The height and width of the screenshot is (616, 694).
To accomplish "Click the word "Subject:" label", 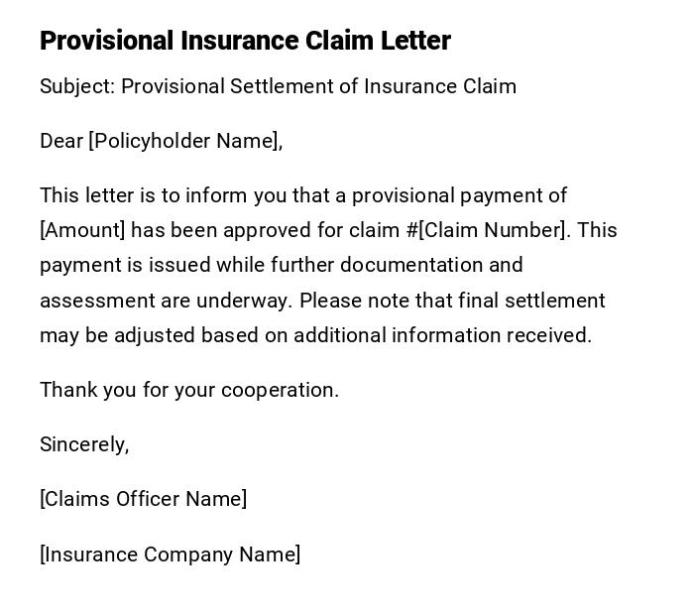I will (77, 86).
